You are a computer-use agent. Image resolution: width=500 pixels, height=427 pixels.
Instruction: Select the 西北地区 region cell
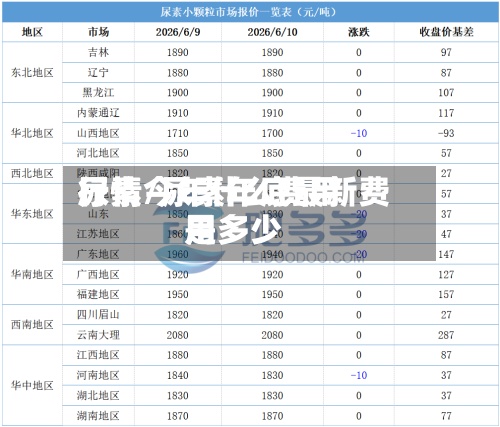tap(32, 173)
